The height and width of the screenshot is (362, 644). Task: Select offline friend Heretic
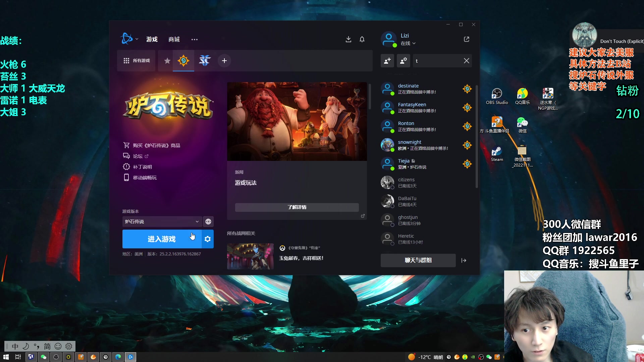click(x=426, y=239)
